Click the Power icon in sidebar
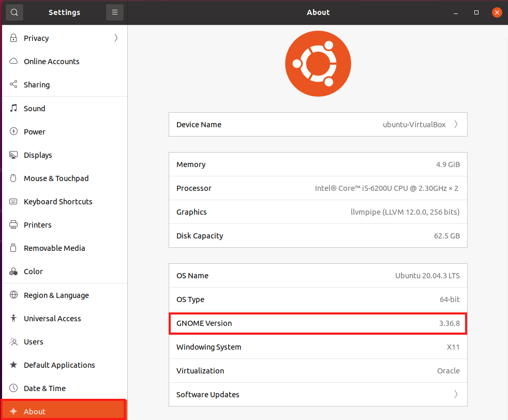 [x=13, y=131]
